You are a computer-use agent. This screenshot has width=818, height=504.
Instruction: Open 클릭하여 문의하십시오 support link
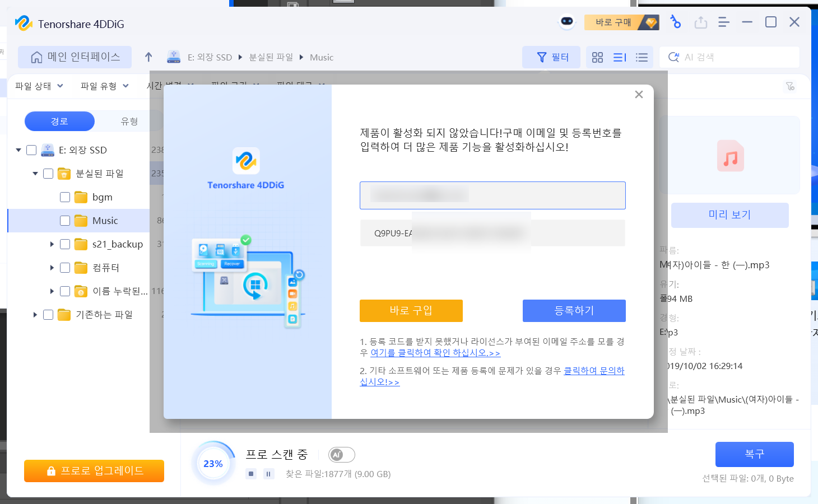(594, 371)
